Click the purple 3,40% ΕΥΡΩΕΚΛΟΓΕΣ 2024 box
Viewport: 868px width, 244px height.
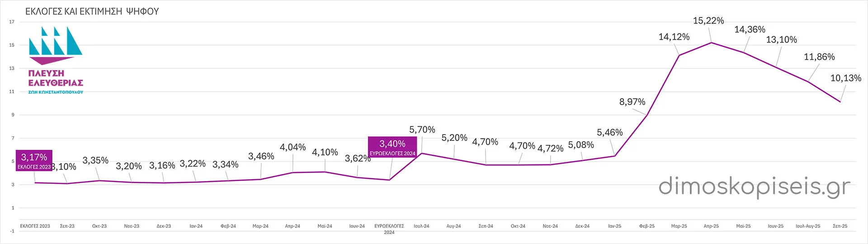click(392, 148)
